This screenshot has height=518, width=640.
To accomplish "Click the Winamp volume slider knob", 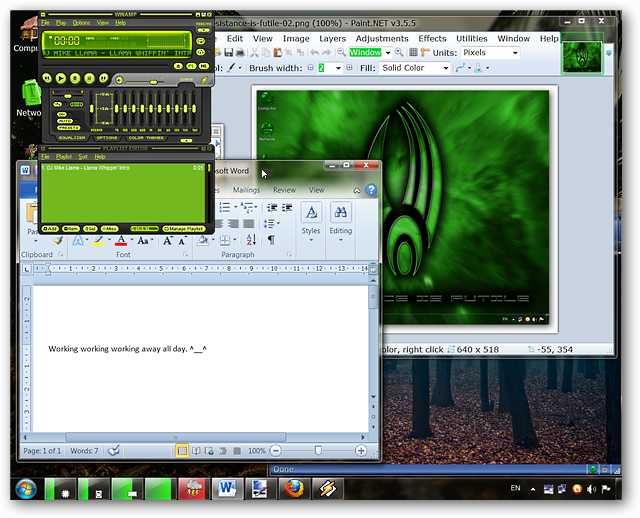I will pos(153,82).
